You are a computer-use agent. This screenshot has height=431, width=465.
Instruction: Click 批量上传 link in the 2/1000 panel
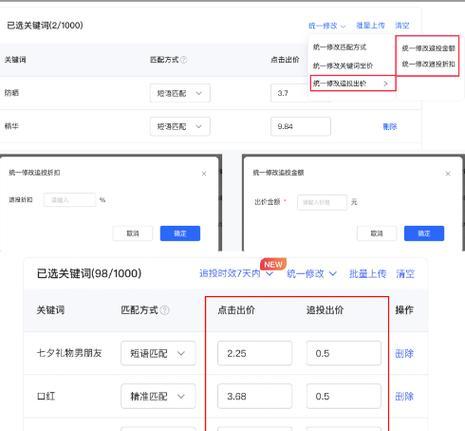coord(370,25)
